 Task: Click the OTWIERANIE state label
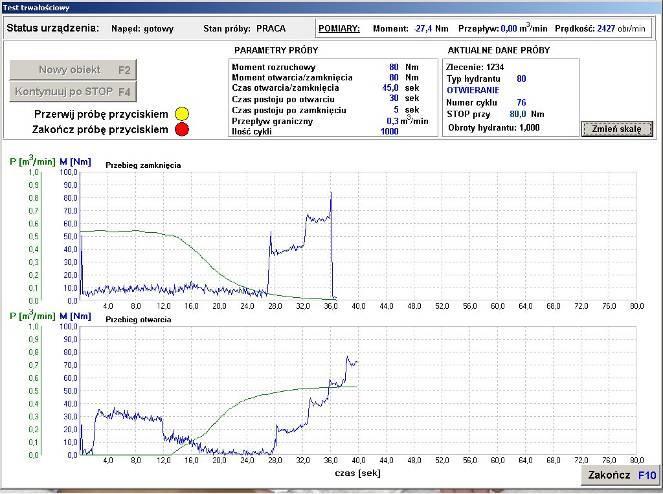click(x=473, y=90)
